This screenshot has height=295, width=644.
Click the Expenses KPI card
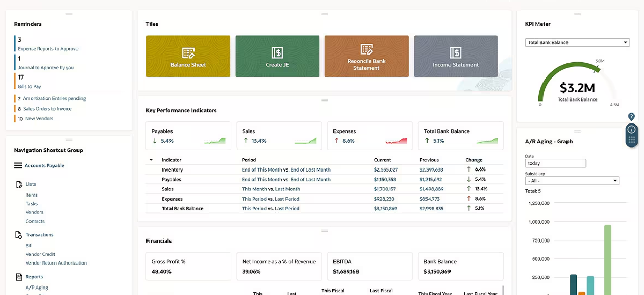[x=370, y=136]
